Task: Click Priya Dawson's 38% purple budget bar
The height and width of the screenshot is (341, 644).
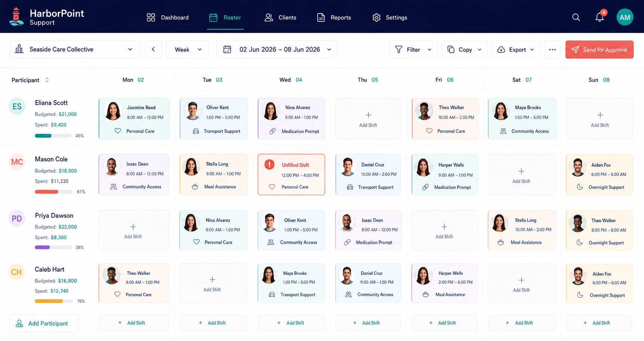Action: coord(53,247)
